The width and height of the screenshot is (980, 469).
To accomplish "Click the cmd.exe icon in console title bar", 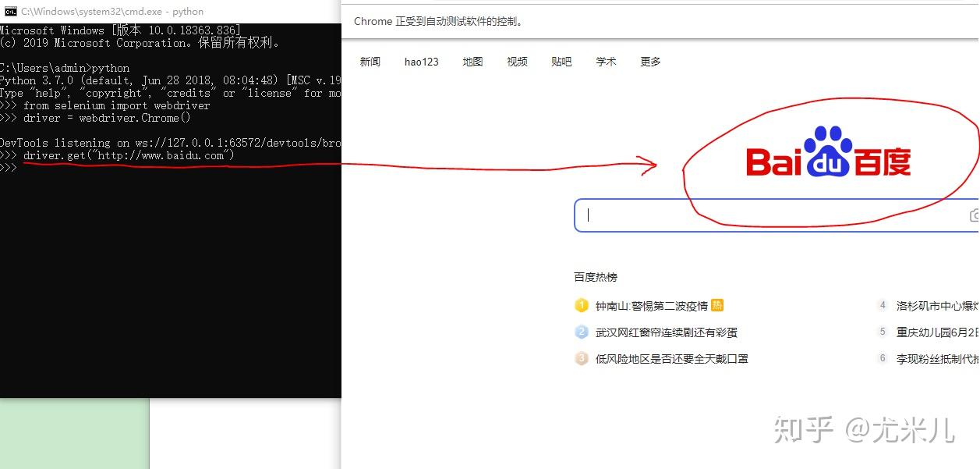I will click(9, 11).
